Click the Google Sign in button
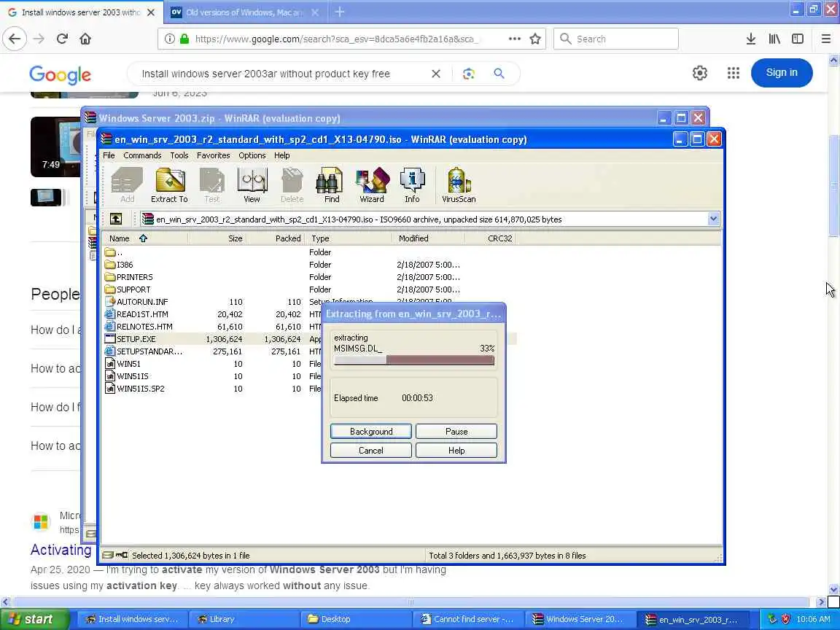Screen dimensions: 840x630 (782, 72)
